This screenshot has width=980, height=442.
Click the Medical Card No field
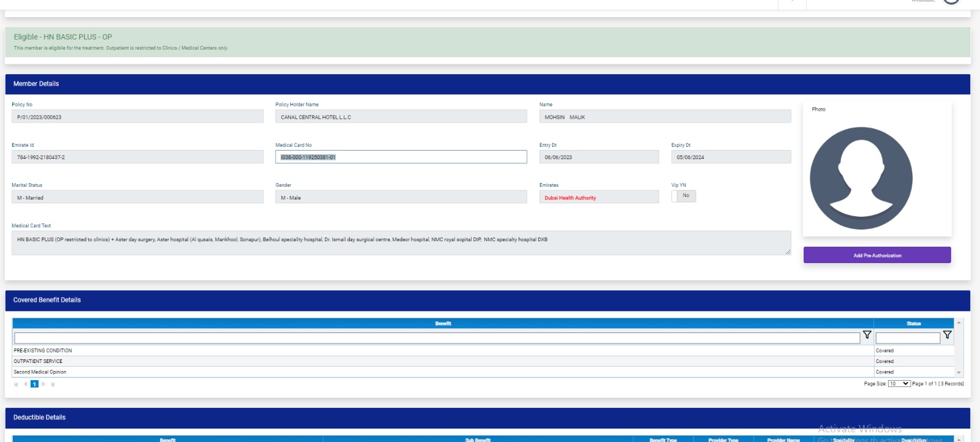(401, 157)
